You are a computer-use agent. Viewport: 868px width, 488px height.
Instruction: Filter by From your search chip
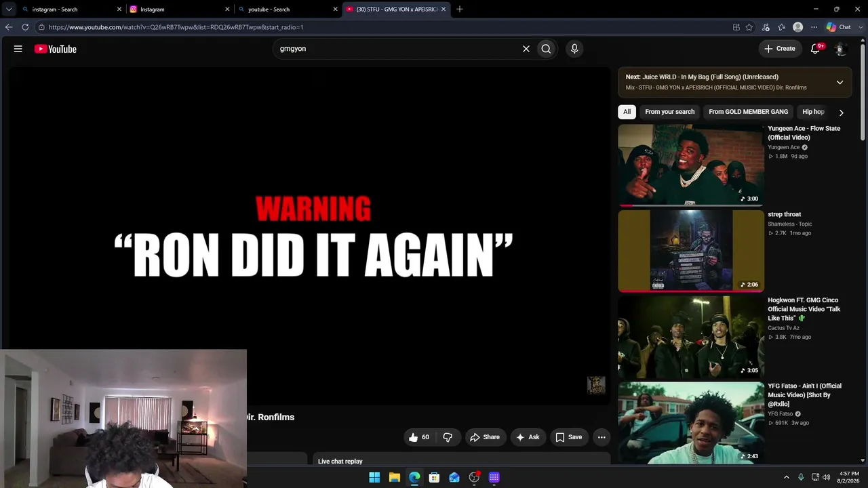[x=670, y=112]
